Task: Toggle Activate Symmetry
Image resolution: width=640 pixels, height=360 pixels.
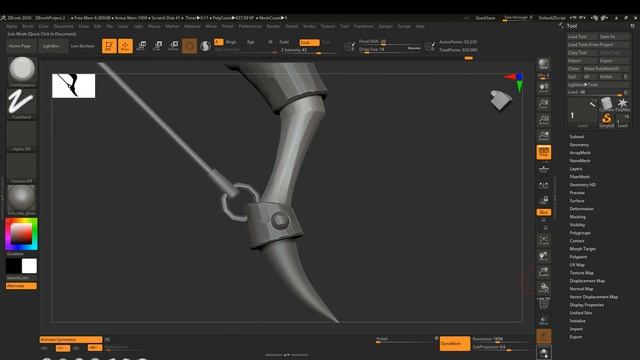Action: (x=71, y=339)
